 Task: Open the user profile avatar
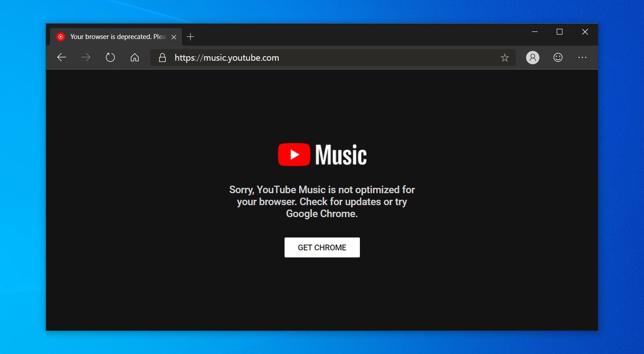[x=533, y=58]
